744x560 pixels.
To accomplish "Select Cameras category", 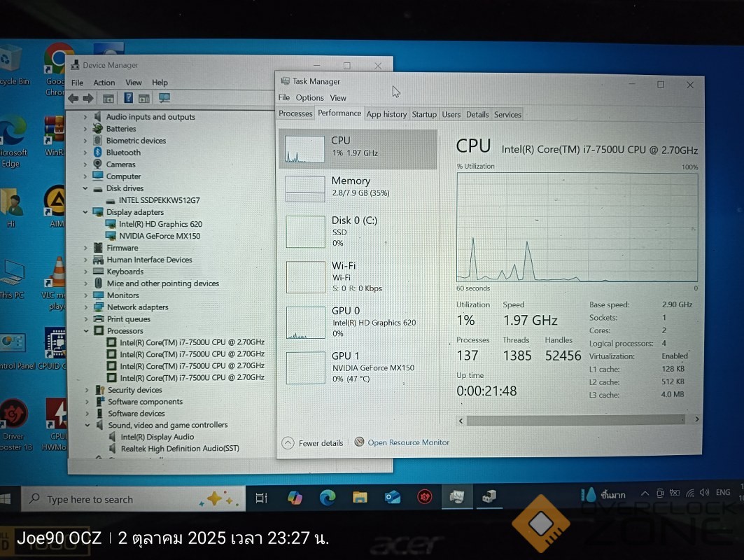I will pos(120,164).
